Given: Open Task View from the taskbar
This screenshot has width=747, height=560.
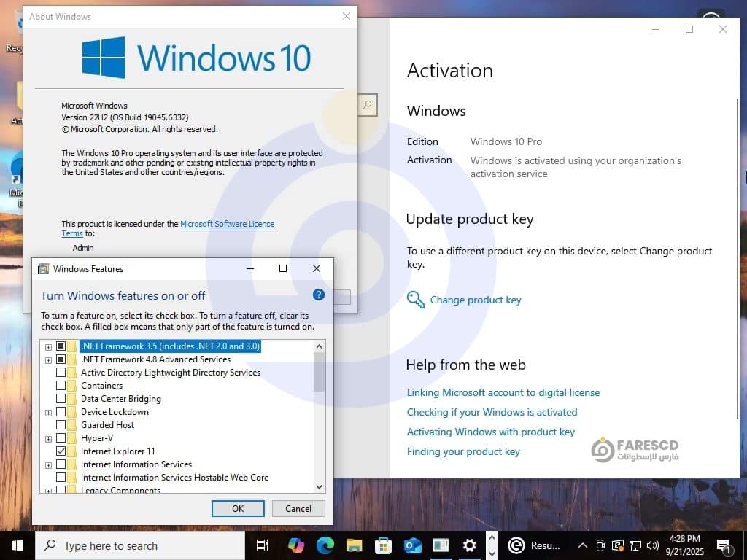Looking at the screenshot, I should pyautogui.click(x=263, y=545).
